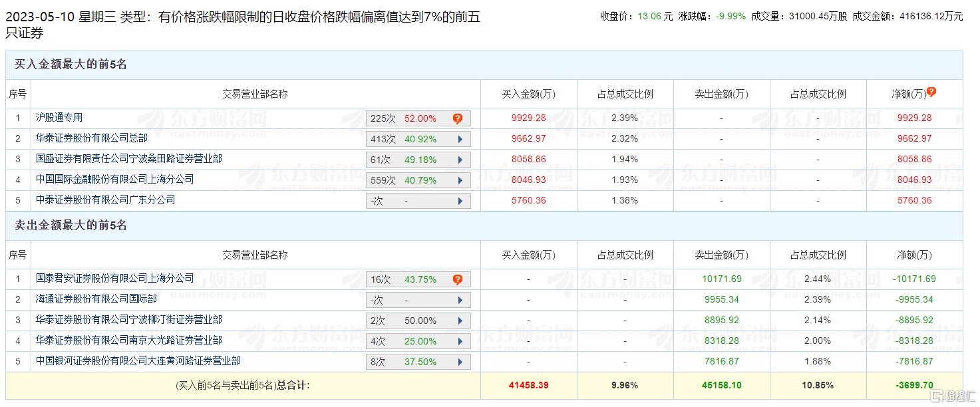Click the 4次 25.00% stats box
Screen dimensions: 980x407
click(418, 342)
